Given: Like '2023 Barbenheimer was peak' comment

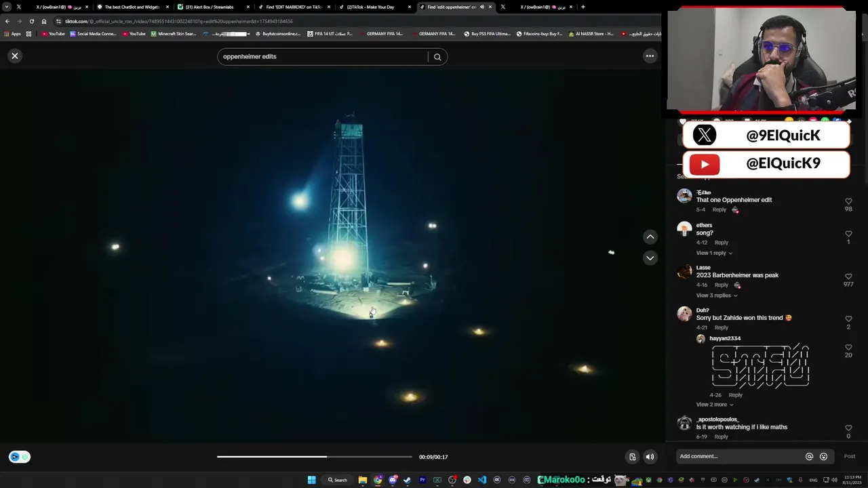Looking at the screenshot, I should coord(848,277).
